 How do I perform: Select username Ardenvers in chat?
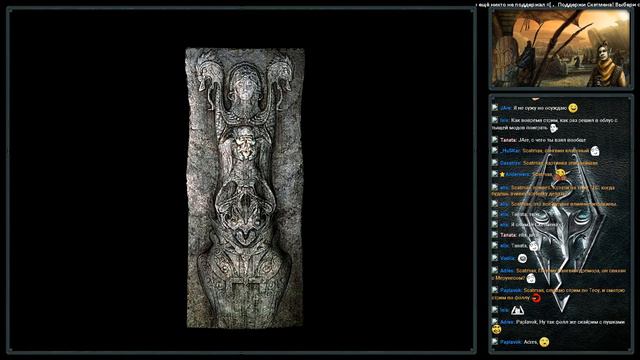coord(517,174)
